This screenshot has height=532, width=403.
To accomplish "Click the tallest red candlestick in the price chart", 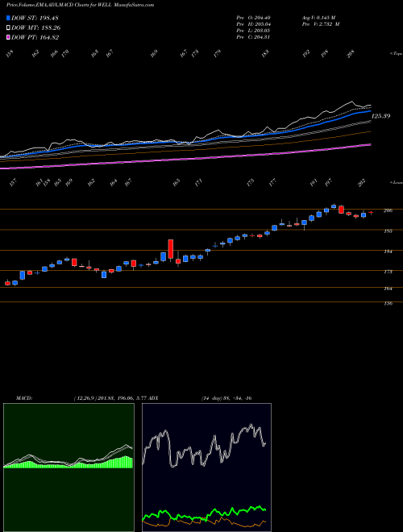I will pos(171,249).
